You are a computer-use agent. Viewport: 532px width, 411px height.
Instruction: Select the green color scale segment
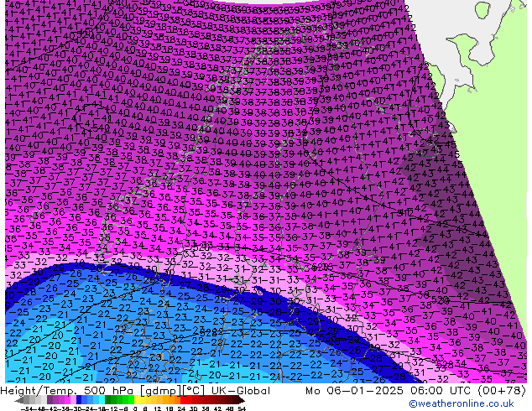tap(120, 400)
